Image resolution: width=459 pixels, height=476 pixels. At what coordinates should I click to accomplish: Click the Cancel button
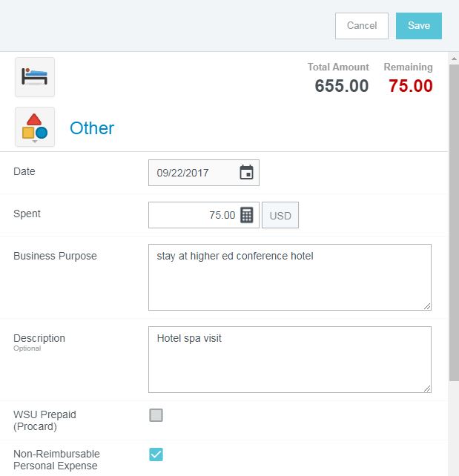pyautogui.click(x=362, y=26)
